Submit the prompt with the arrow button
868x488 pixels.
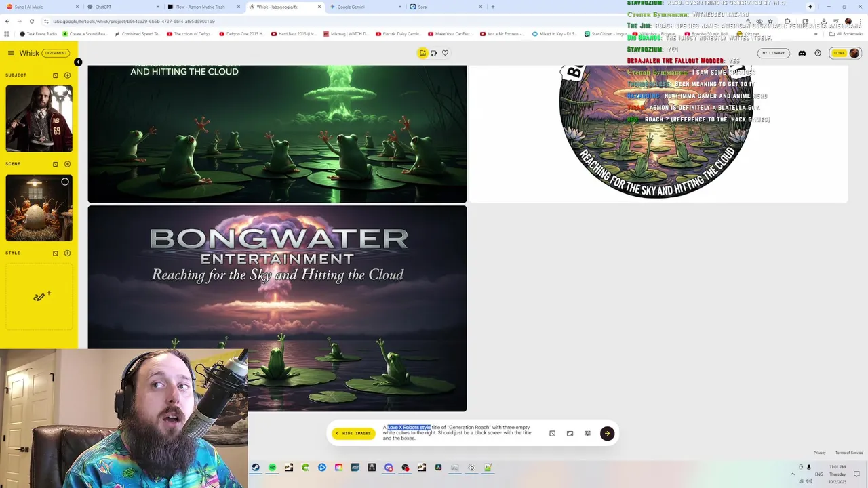click(x=607, y=433)
